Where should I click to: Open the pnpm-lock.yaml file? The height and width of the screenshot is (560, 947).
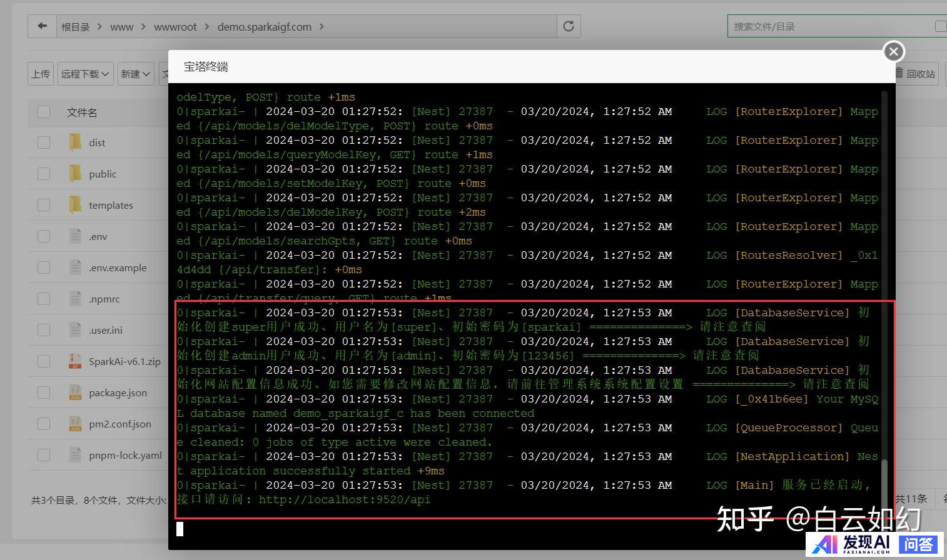pyautogui.click(x=125, y=455)
